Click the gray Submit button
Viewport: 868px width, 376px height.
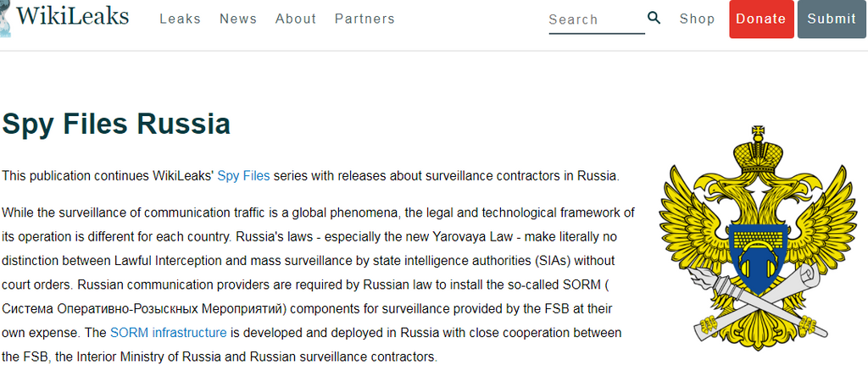[x=831, y=19]
